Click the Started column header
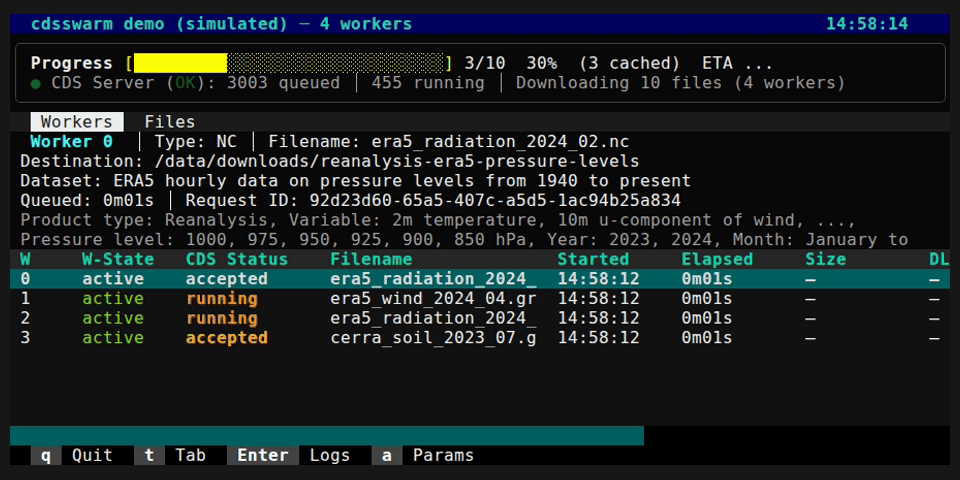The height and width of the screenshot is (480, 960). pyautogui.click(x=593, y=259)
